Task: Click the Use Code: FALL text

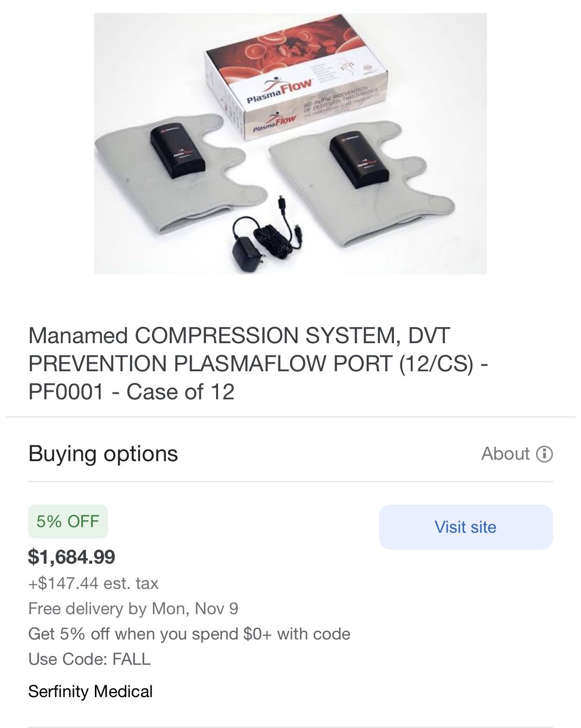Action: (89, 659)
